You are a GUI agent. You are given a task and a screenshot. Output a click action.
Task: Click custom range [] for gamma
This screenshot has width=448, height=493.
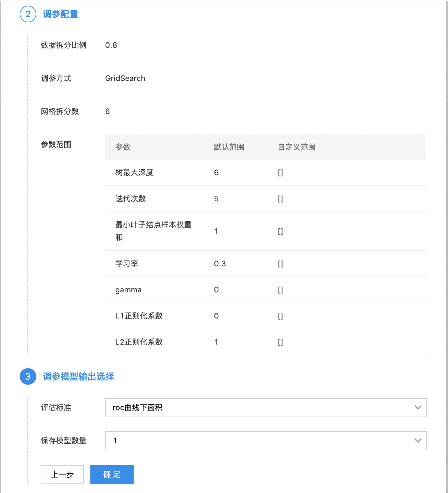(280, 290)
